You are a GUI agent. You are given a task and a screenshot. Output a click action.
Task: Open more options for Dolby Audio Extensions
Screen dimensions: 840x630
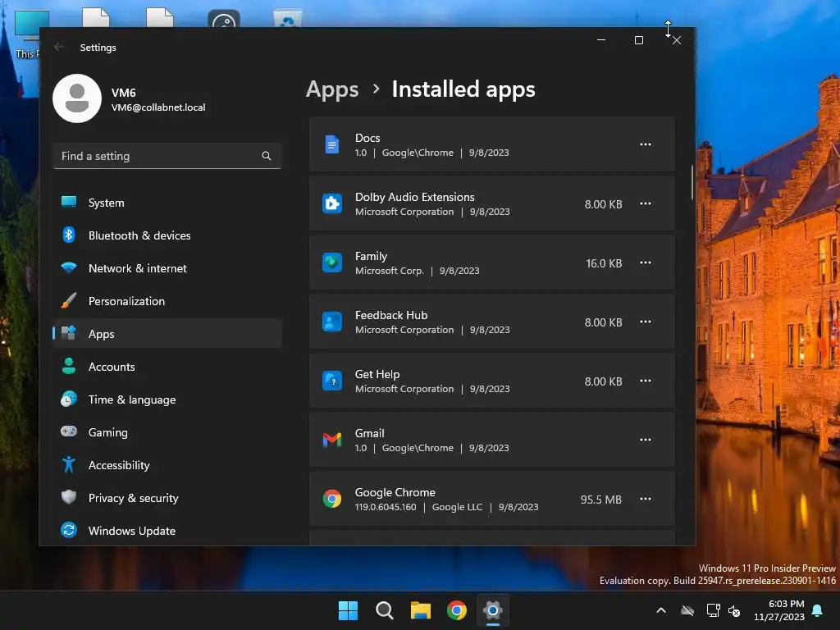click(x=646, y=203)
